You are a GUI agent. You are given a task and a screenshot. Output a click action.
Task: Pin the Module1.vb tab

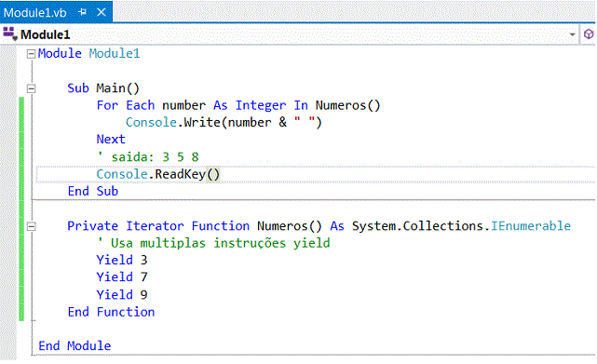[82, 12]
